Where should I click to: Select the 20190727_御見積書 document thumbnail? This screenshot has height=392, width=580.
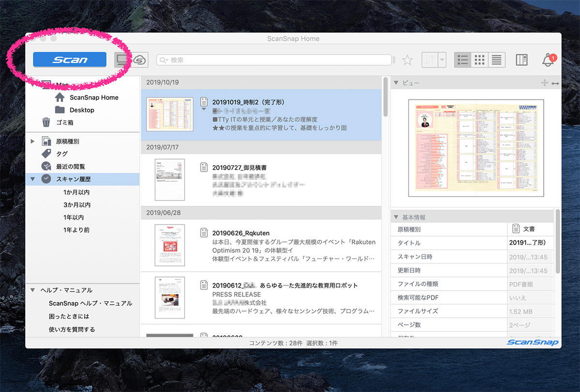(x=169, y=179)
